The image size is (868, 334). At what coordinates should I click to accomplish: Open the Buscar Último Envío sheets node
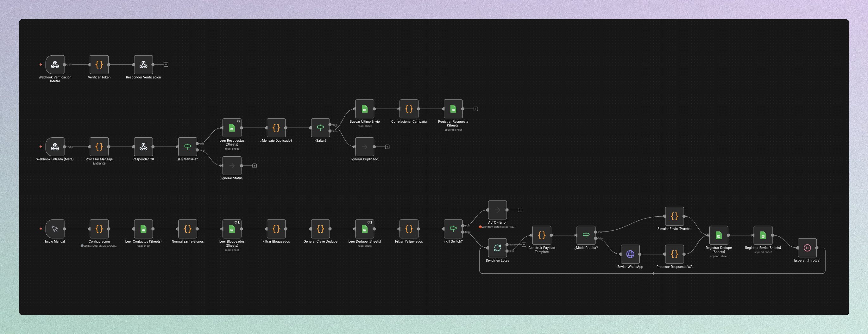click(365, 109)
